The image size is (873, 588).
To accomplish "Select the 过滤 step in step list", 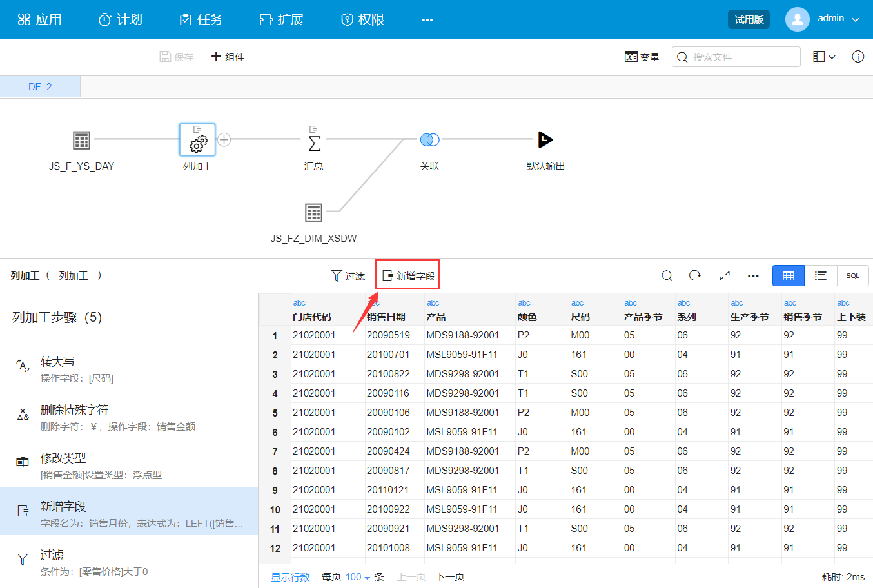I will tap(129, 562).
